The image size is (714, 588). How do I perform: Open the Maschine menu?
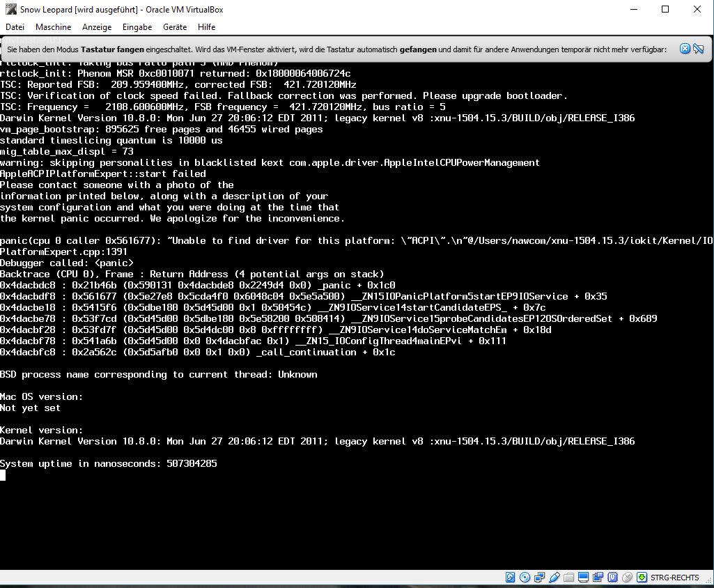(x=53, y=27)
